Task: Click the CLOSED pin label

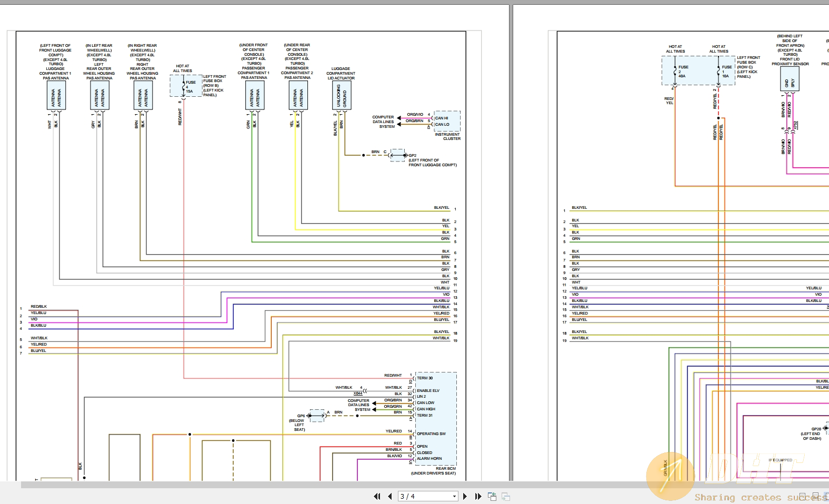Action: coord(424,452)
